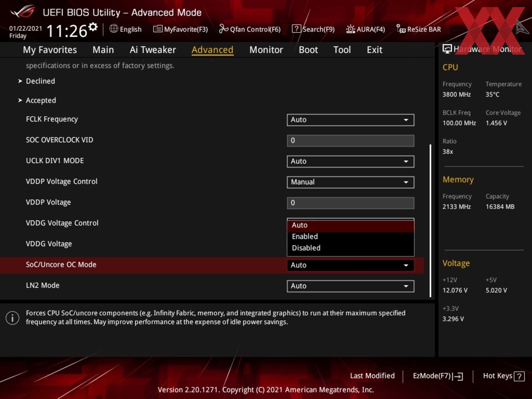Click the 3.296 V reading
Image resolution: width=532 pixels, height=399 pixels.
point(453,319)
